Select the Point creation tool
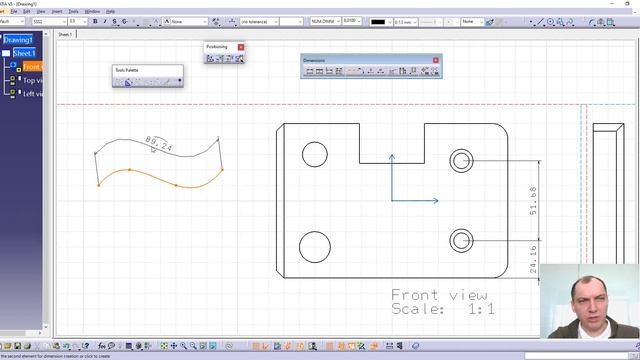Image resolution: width=640 pixels, height=360 pixels. pos(531,22)
